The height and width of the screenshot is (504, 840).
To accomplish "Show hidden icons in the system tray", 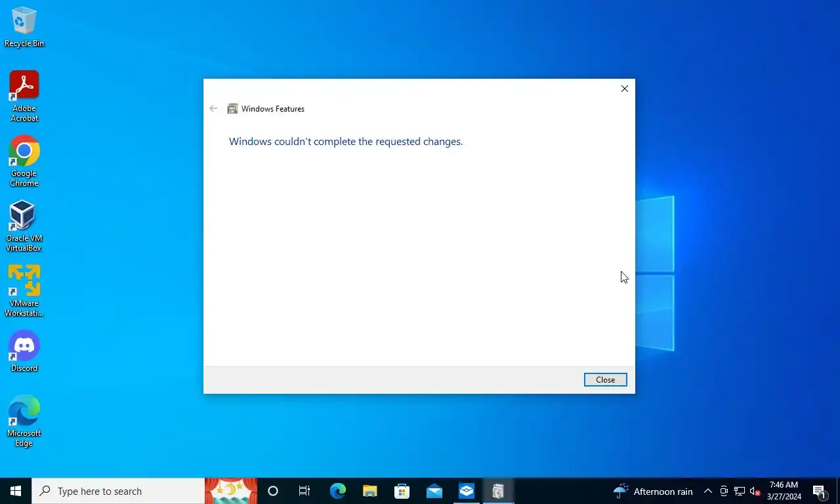I will point(708,491).
